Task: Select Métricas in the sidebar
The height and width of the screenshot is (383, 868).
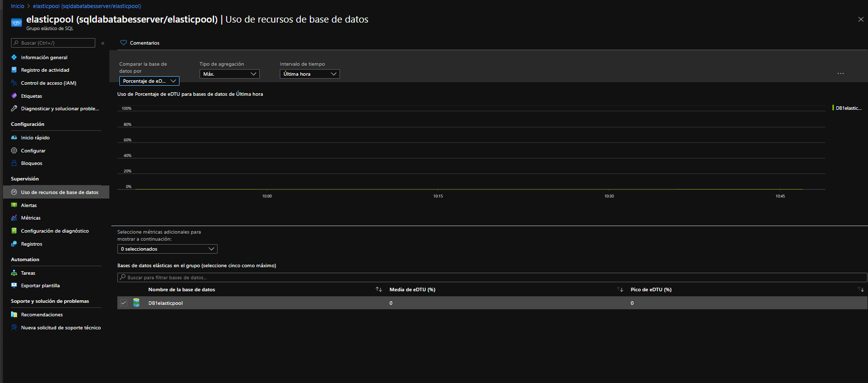Action: 31,218
